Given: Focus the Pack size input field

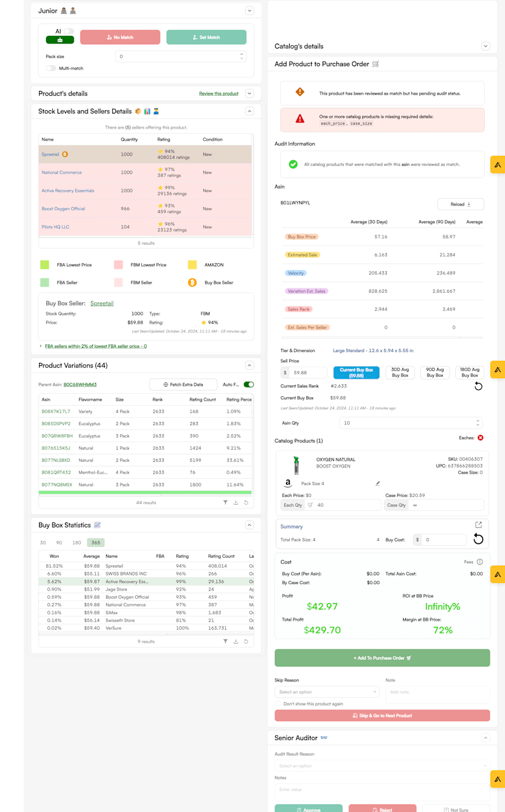Looking at the screenshot, I should point(181,56).
